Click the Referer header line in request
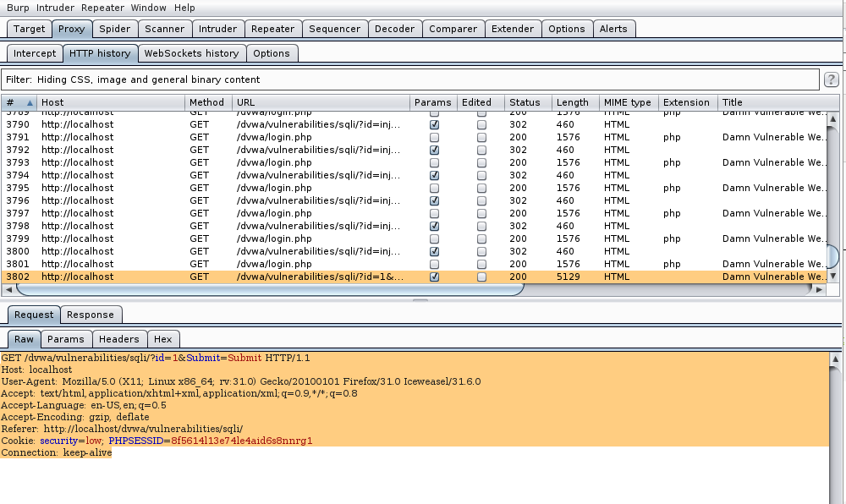The height and width of the screenshot is (504, 846). 122,429
